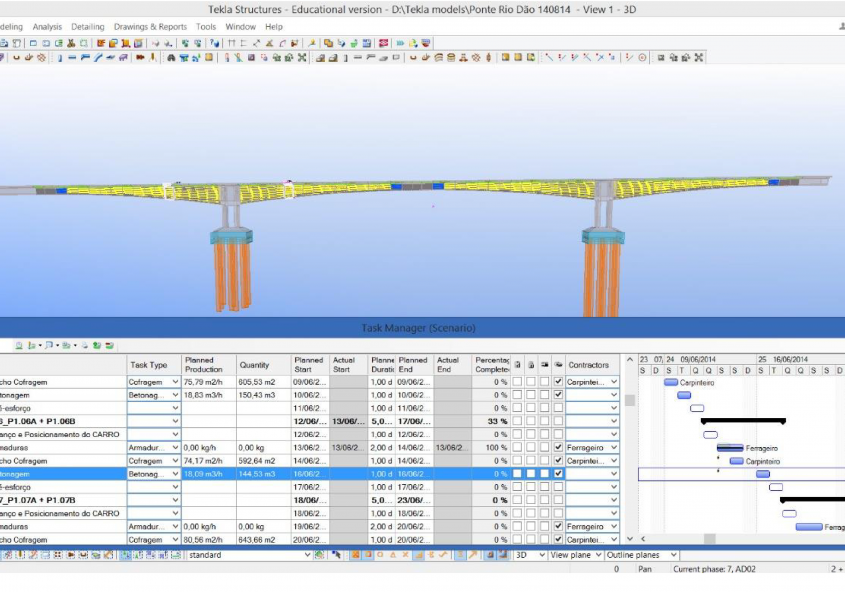Viewport: 845px width, 592px height.
Task: Click the blue Carpinteiro bar in Gantt chart
Action: coord(671,382)
